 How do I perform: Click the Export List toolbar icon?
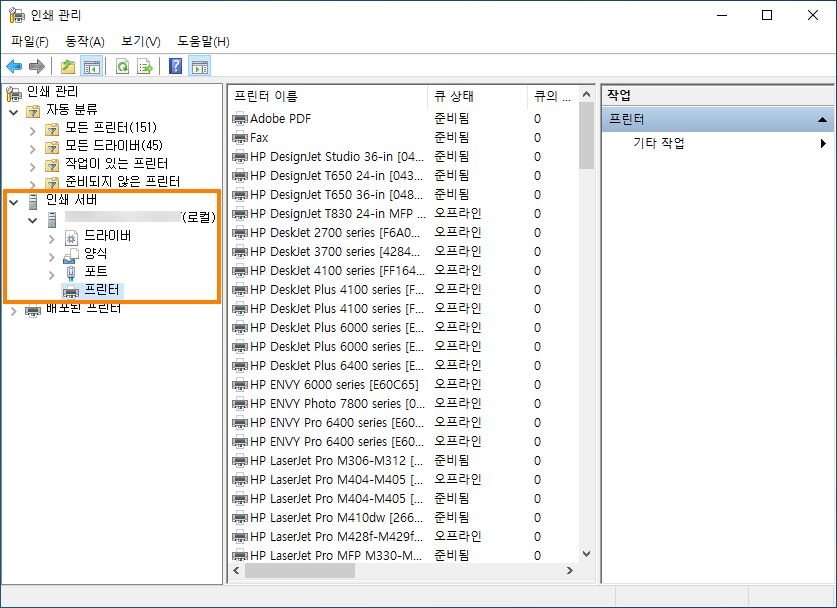click(146, 65)
